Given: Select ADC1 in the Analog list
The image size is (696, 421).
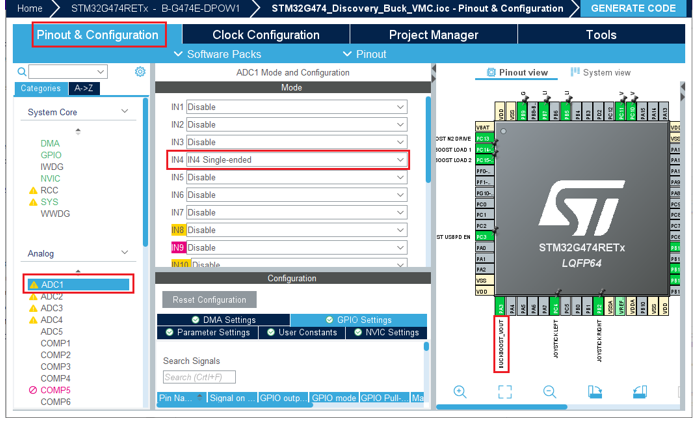Looking at the screenshot, I should coord(79,285).
